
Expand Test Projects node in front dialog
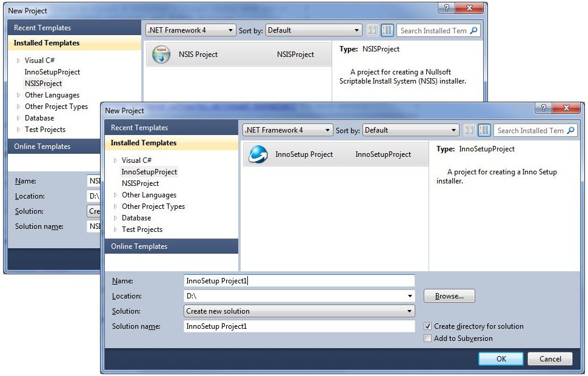(x=116, y=229)
